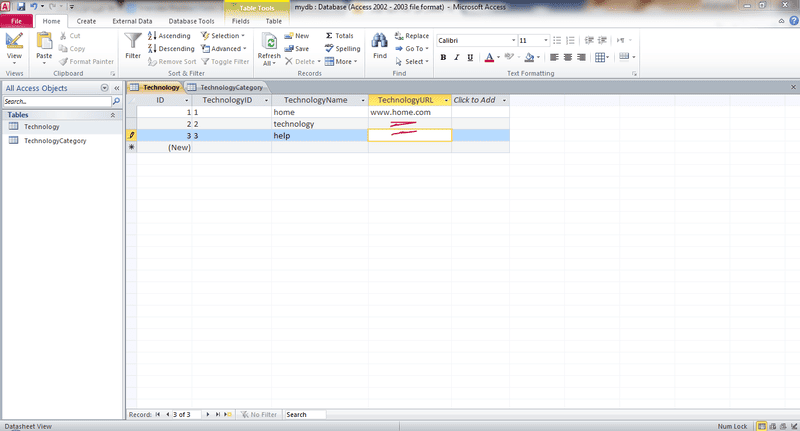
Task: Click the Paste clipboard icon
Action: click(x=44, y=42)
